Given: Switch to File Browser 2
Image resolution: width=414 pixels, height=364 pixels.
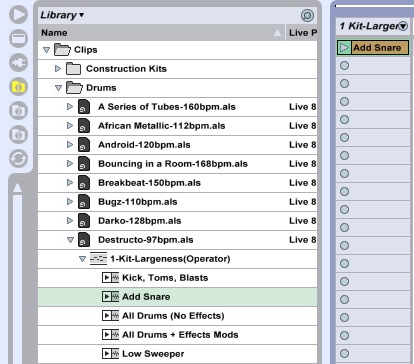Looking at the screenshot, I should [18, 111].
